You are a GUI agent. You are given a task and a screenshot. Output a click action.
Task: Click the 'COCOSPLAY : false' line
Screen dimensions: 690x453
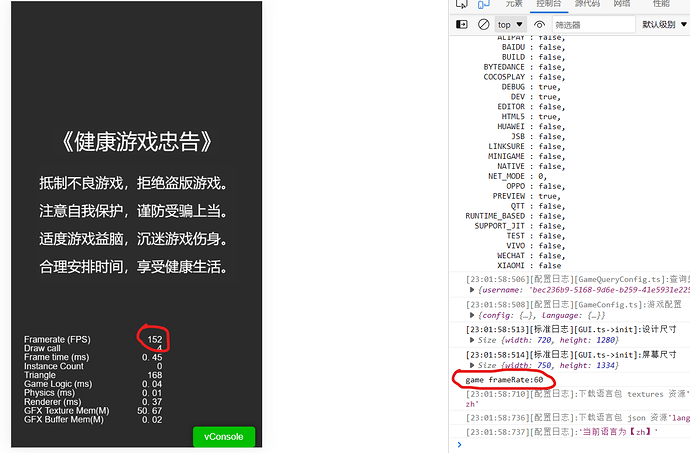click(x=525, y=77)
